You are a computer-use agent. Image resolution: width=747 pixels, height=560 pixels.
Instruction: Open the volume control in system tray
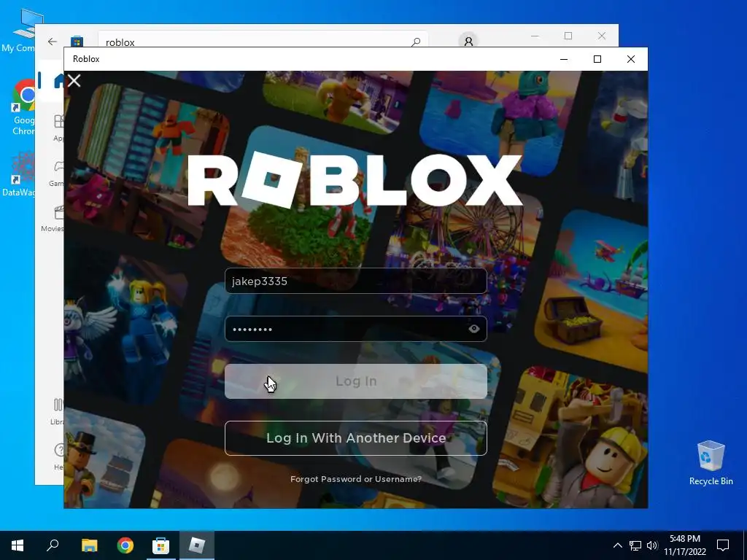coord(652,545)
